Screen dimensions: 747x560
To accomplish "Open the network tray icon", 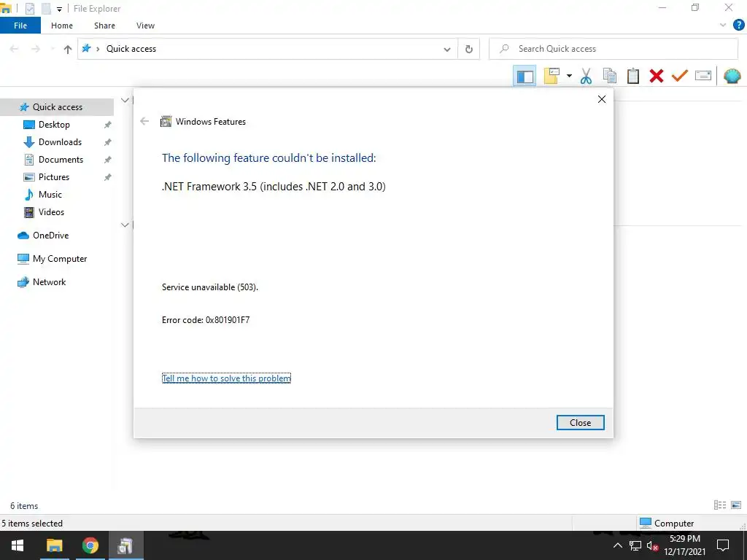I will tap(635, 545).
